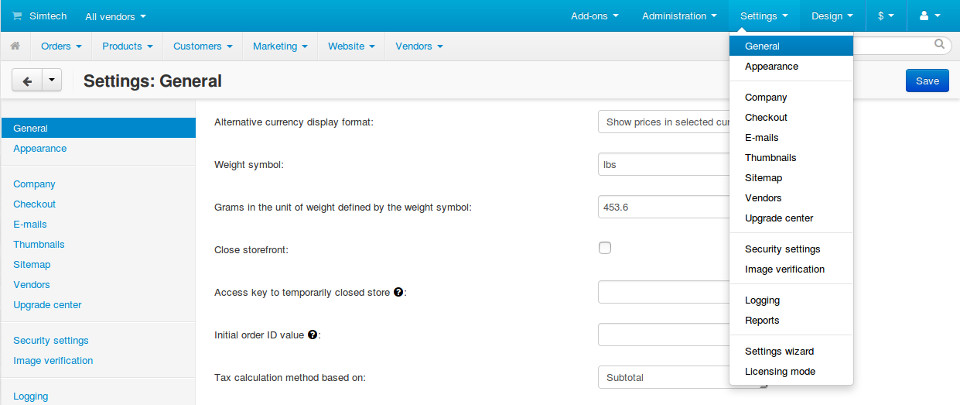Open the Products menu
Image resolution: width=960 pixels, height=405 pixels.
coord(127,46)
